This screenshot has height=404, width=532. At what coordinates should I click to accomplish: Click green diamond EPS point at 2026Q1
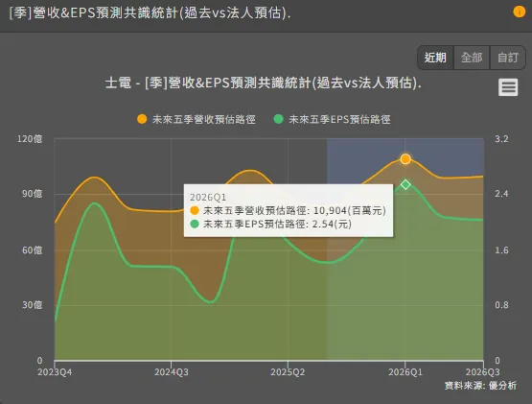405,185
